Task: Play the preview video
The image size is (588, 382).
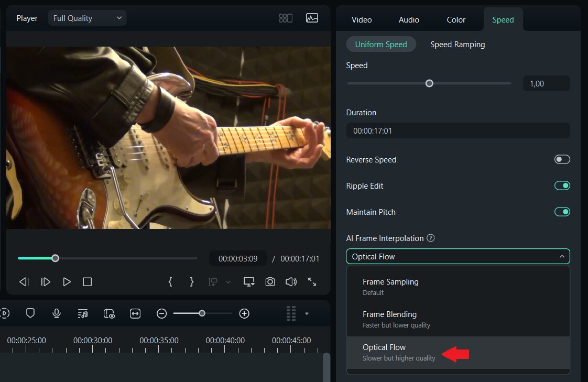Action: [x=67, y=281]
